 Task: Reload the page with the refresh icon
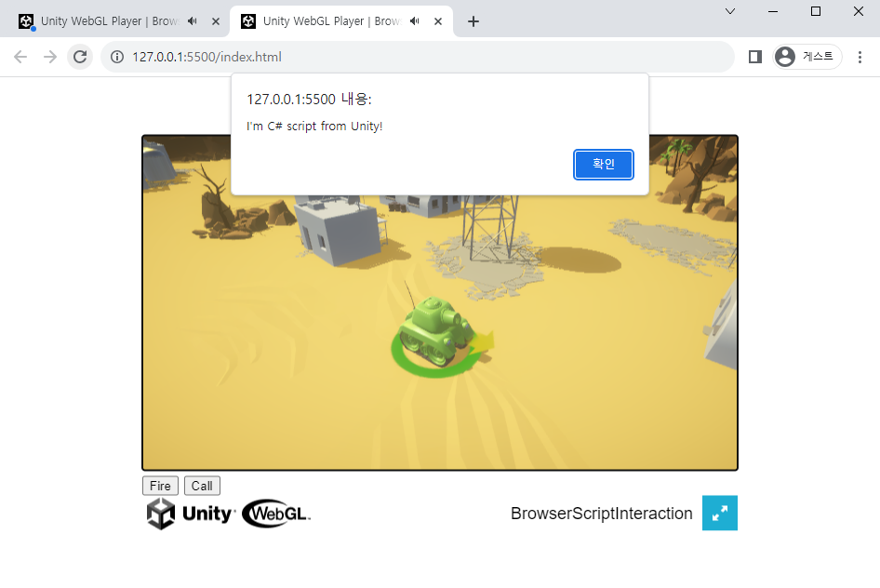(80, 57)
